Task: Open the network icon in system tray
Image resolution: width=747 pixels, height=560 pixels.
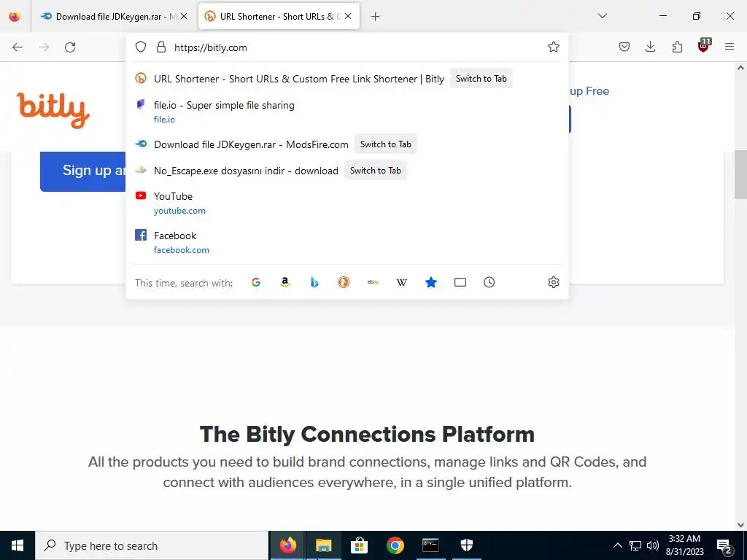Action: point(635,545)
